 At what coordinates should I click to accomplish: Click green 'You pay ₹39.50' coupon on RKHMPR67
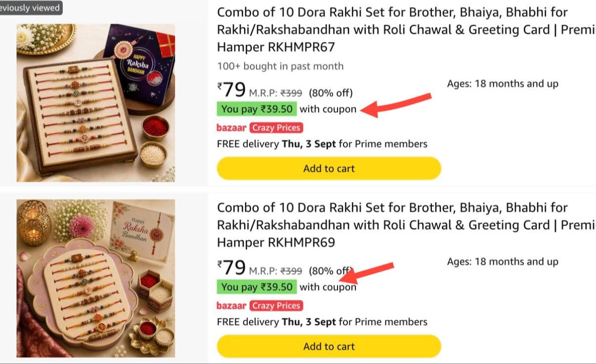click(256, 109)
